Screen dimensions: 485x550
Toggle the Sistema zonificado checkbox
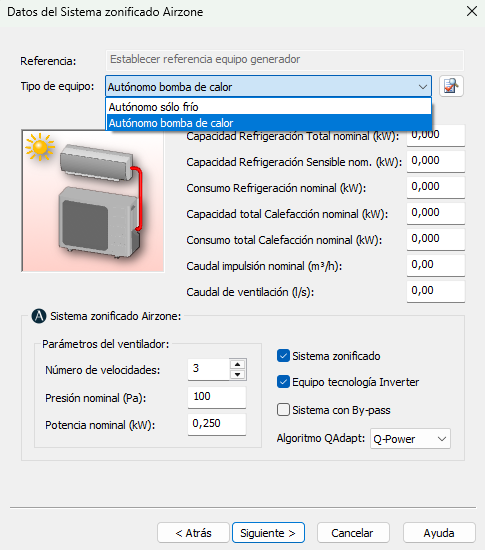[x=283, y=356]
